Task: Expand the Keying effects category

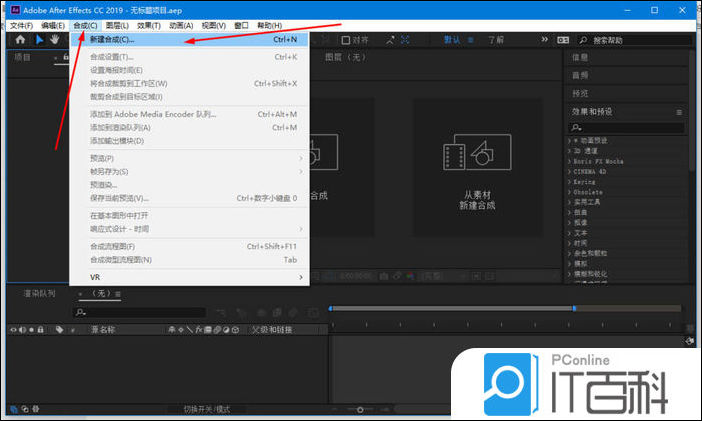Action: [x=569, y=182]
